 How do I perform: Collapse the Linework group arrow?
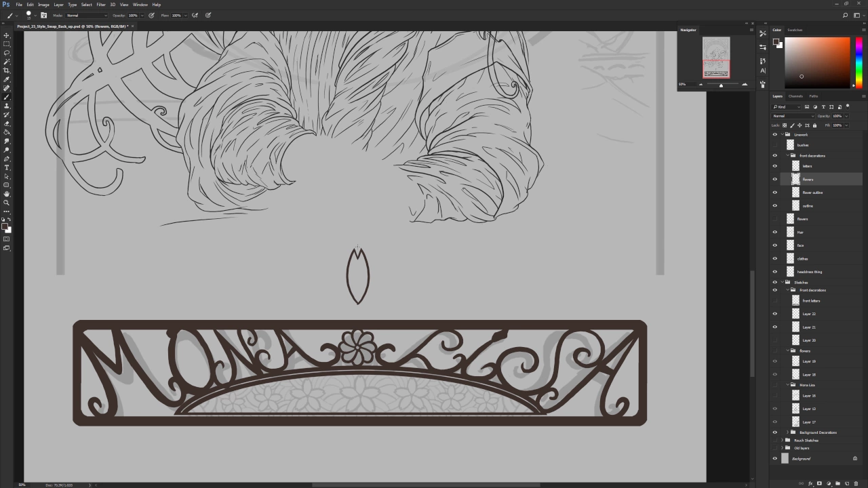(782, 134)
